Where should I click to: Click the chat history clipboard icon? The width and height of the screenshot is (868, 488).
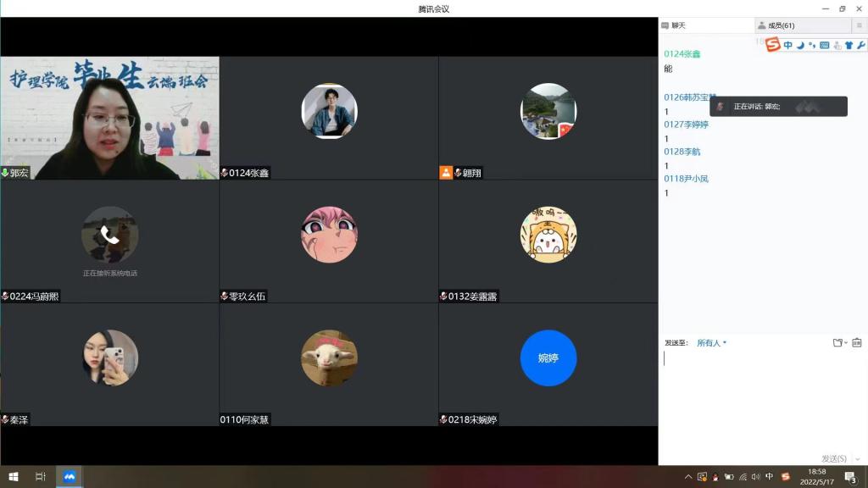pos(856,342)
